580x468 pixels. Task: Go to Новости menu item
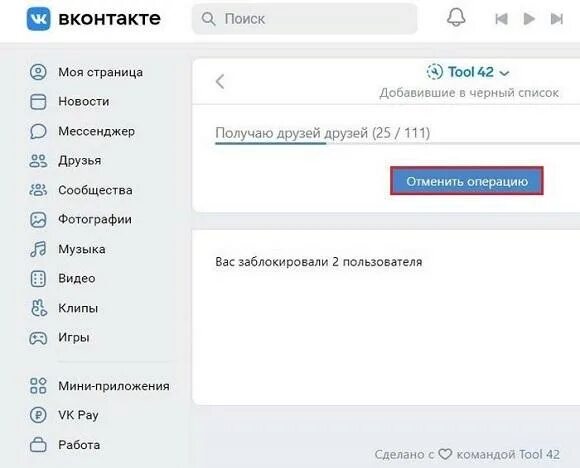pos(84,101)
